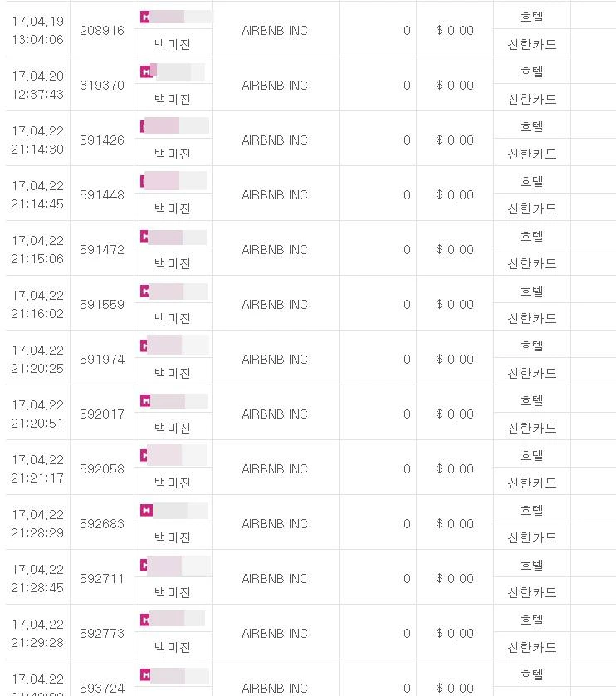Click date 17.04.19 13:04:06
Image resolution: width=616 pixels, height=696 pixels.
(37, 30)
